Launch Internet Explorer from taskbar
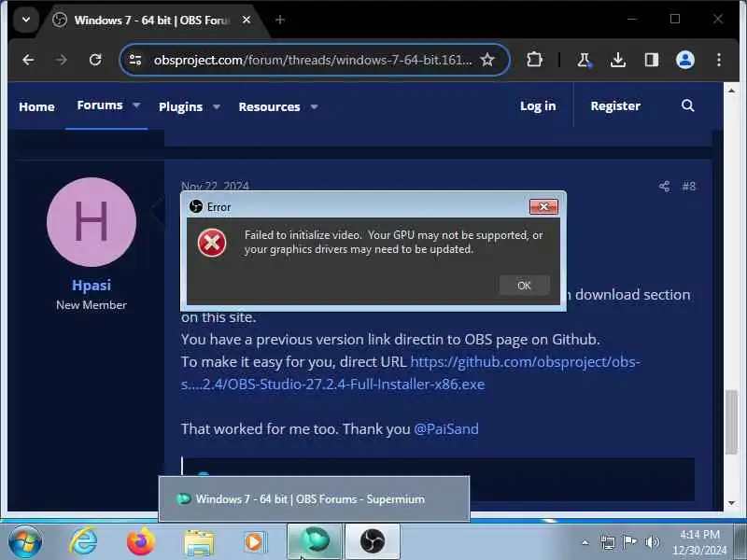This screenshot has width=747, height=560. click(83, 542)
